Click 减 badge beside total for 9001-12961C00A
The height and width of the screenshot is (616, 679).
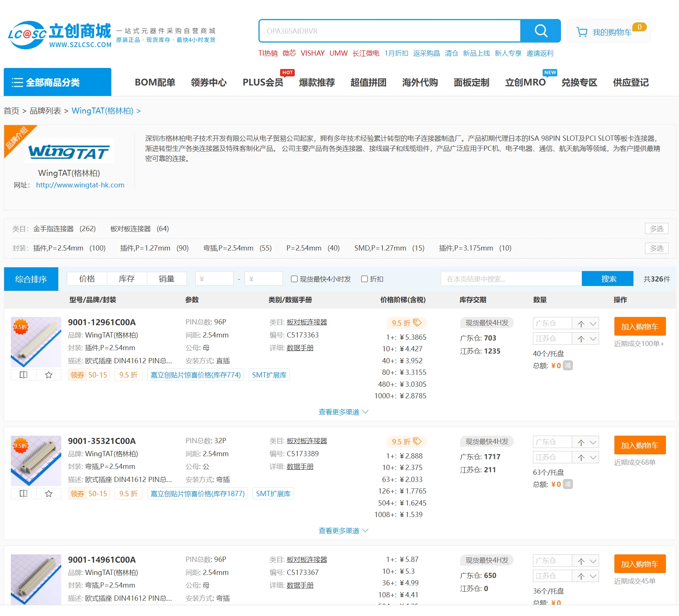[x=568, y=365]
